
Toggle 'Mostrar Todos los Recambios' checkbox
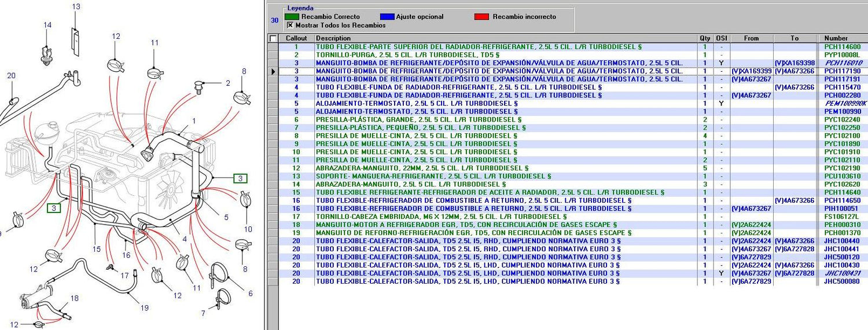click(290, 25)
